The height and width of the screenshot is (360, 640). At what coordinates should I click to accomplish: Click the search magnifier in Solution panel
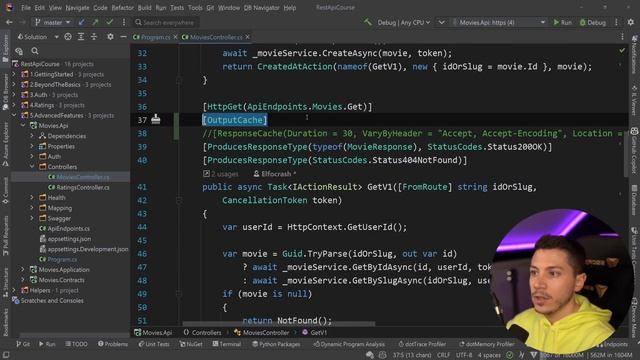35,51
